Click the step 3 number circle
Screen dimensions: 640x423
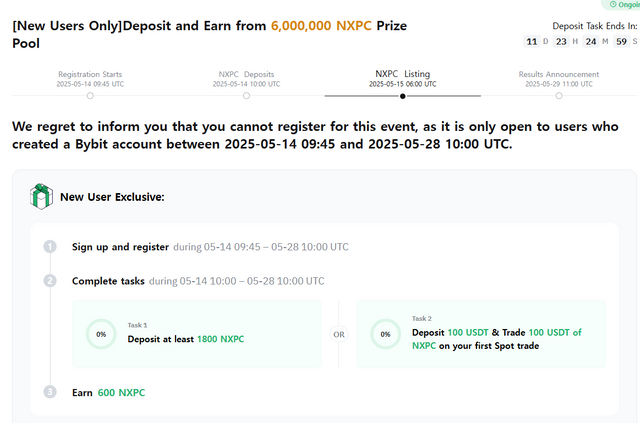coord(50,392)
